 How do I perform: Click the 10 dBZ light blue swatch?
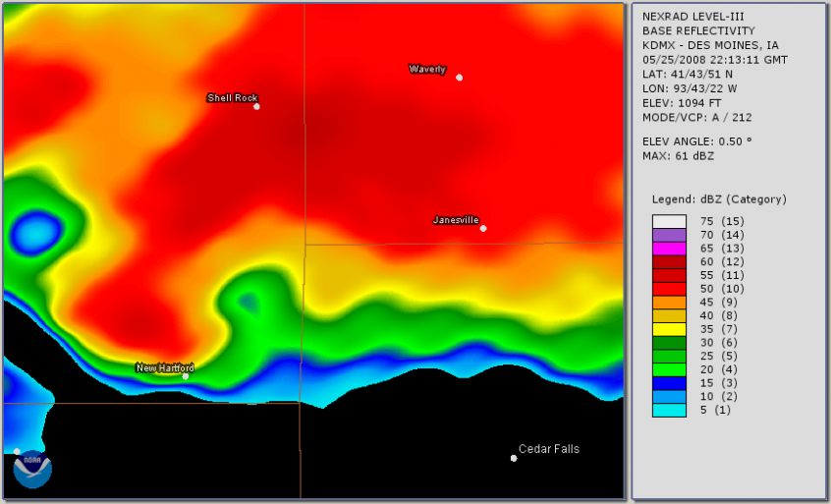pos(669,396)
